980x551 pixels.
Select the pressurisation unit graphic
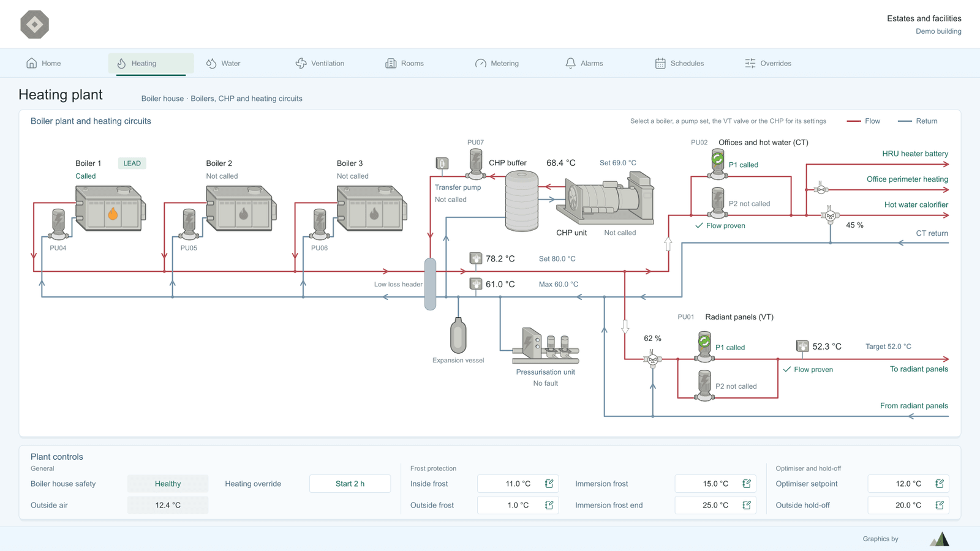click(545, 347)
